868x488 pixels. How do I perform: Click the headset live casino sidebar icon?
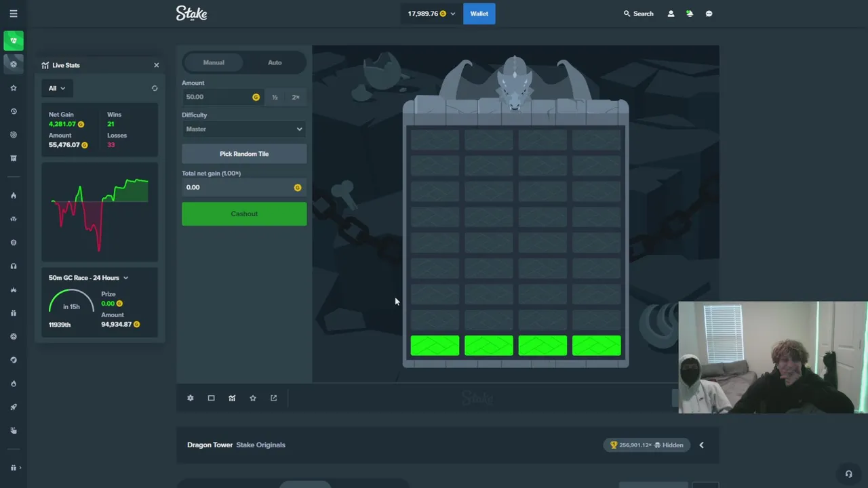coord(14,266)
